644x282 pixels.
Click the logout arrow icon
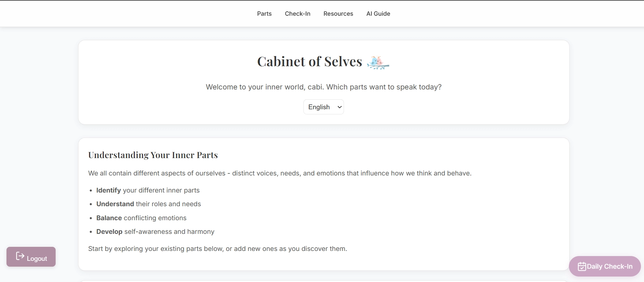coord(20,256)
